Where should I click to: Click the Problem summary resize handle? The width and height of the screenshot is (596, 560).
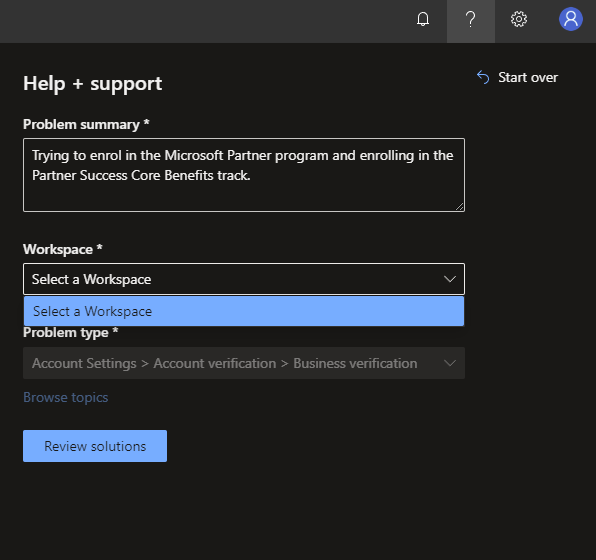pyautogui.click(x=459, y=206)
